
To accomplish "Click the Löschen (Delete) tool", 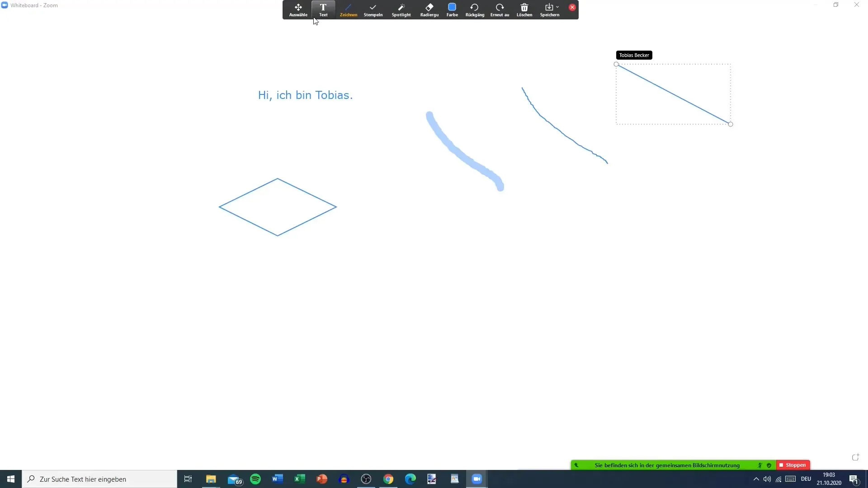I will click(x=524, y=9).
